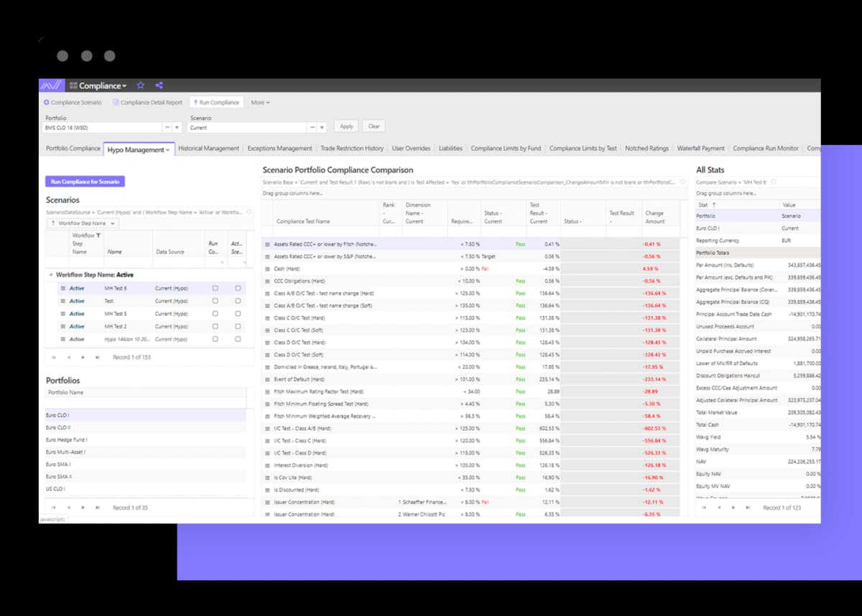
Task: Click the favorite star icon
Action: pos(141,85)
